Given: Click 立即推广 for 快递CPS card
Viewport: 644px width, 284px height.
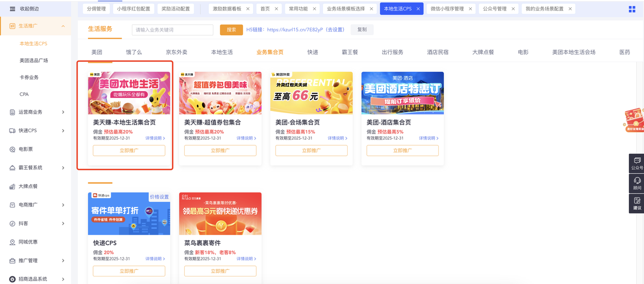Looking at the screenshot, I should coord(129,271).
